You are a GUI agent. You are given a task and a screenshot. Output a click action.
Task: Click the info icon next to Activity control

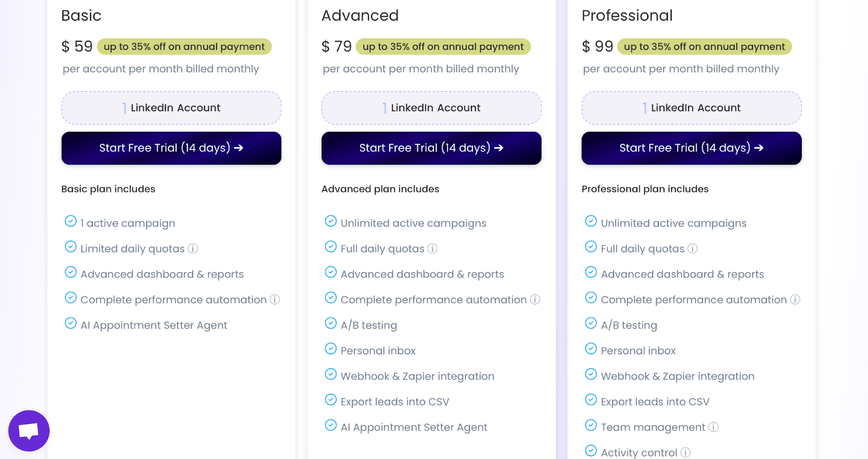686,452
